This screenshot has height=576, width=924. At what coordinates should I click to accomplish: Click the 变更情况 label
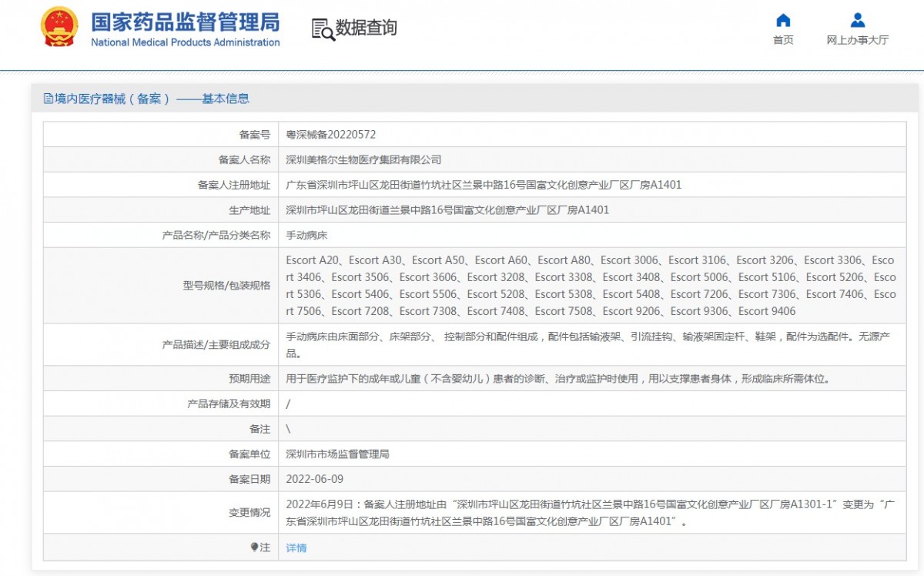tap(249, 513)
